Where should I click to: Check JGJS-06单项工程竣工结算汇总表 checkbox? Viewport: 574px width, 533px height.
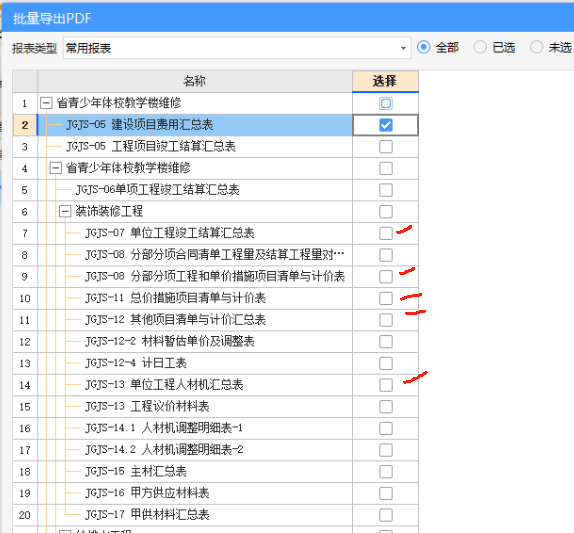(386, 190)
